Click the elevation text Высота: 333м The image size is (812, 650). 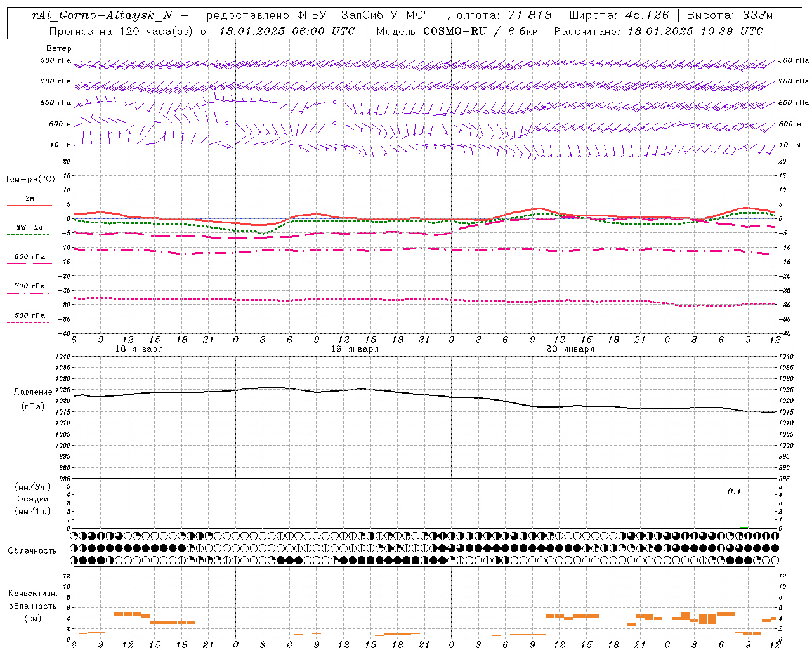point(730,15)
